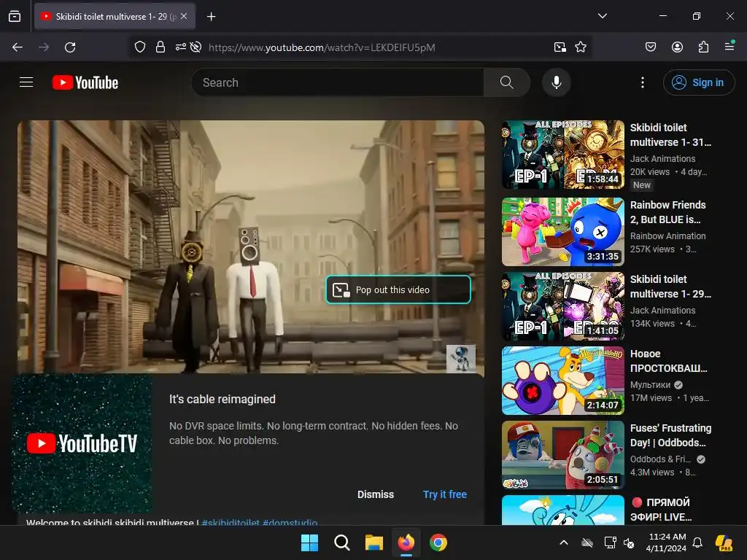Sign in to YouTube
The width and height of the screenshot is (747, 560).
[x=698, y=82]
